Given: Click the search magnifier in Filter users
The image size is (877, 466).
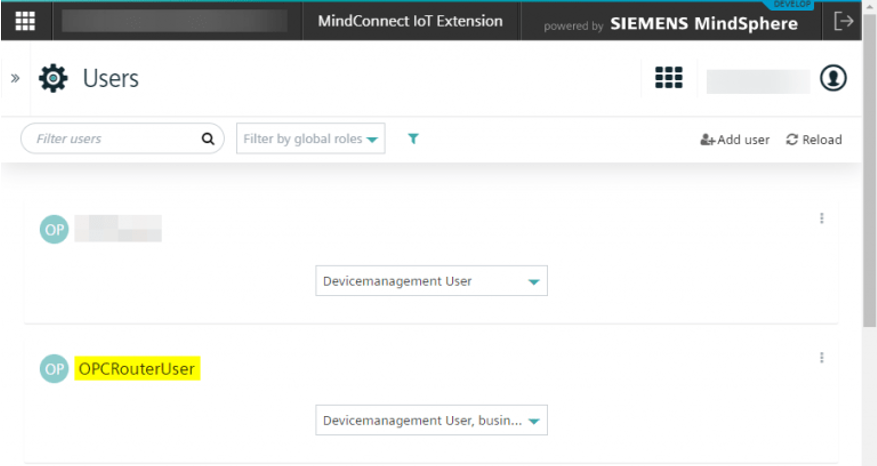Looking at the screenshot, I should tap(208, 139).
